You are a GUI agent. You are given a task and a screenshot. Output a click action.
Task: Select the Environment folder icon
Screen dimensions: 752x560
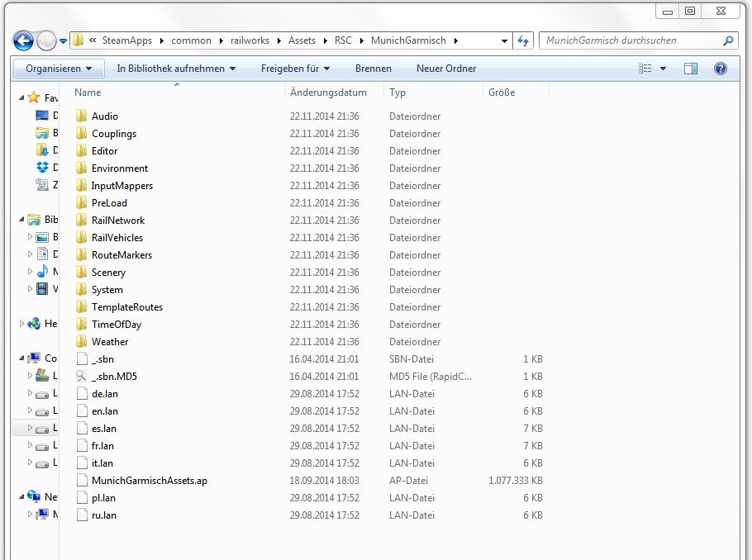click(x=82, y=168)
